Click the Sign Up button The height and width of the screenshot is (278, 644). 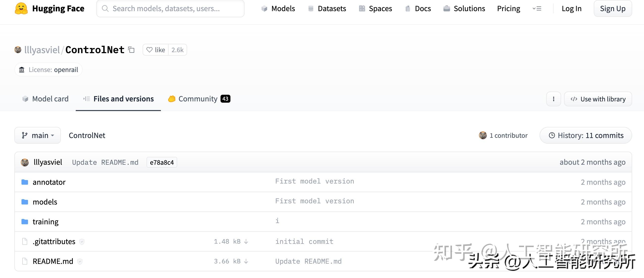[613, 8]
